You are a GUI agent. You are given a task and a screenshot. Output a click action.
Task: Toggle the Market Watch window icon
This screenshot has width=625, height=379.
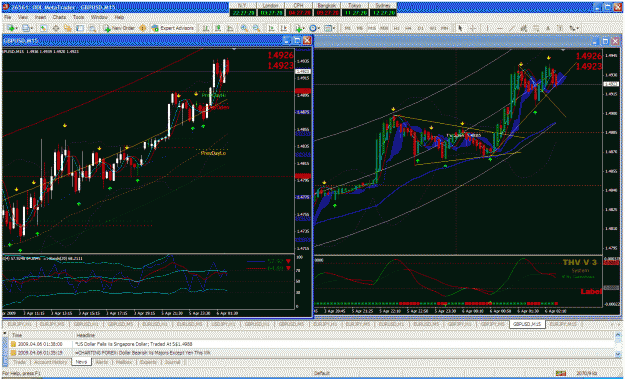(43, 28)
